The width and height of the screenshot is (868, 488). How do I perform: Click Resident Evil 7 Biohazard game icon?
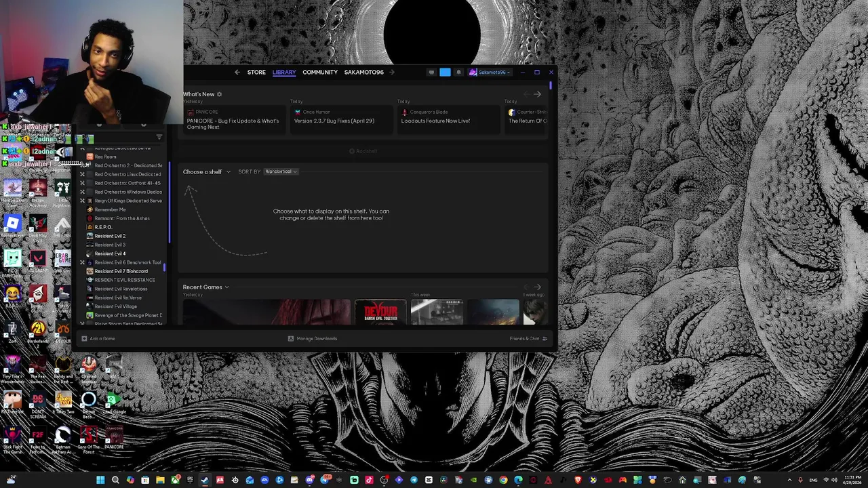[x=90, y=271]
